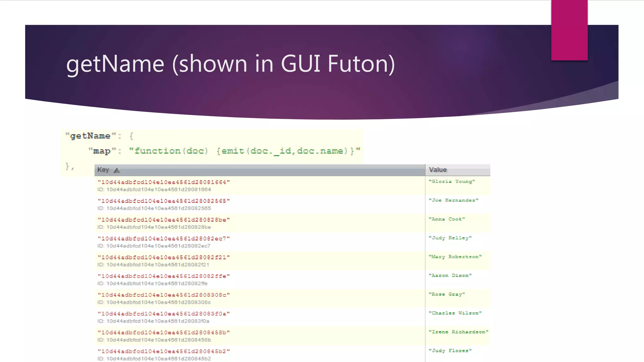
Task: Open key "10d44adbfcd104e10ea4561d2808458b"
Action: click(164, 332)
